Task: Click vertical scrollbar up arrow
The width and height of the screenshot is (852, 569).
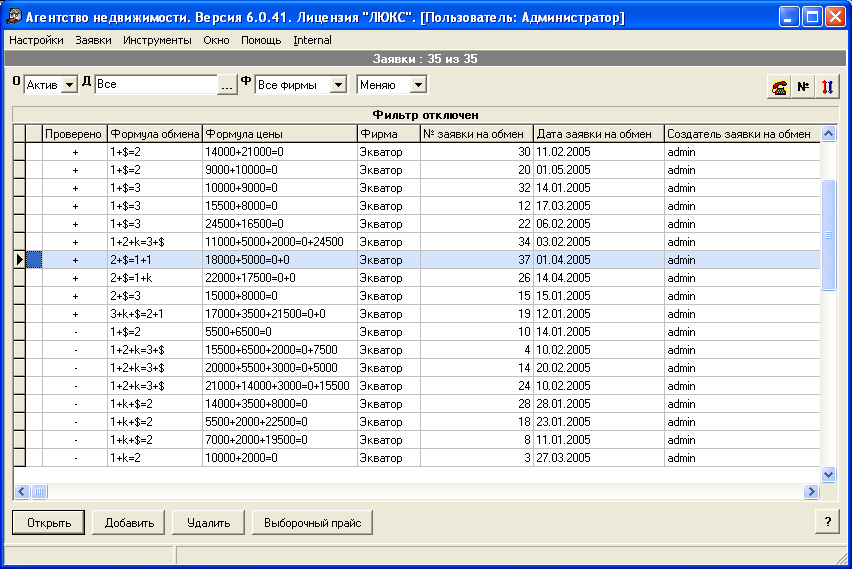Action: 828,134
